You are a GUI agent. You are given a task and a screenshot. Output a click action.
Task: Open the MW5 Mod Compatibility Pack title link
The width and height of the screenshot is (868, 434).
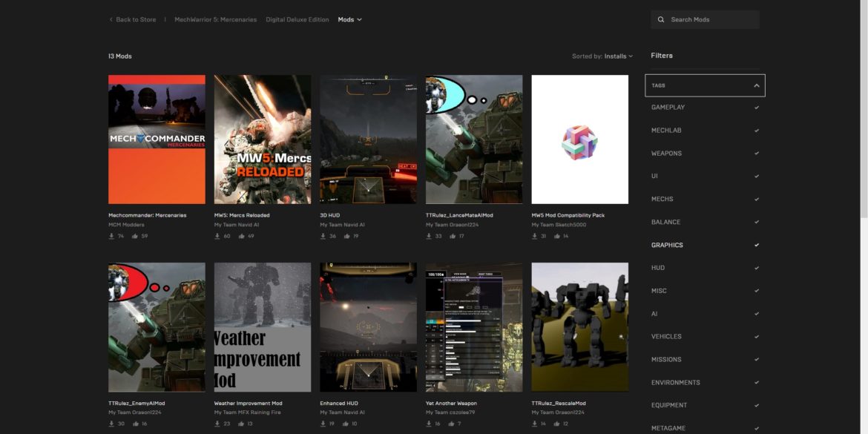pos(568,215)
